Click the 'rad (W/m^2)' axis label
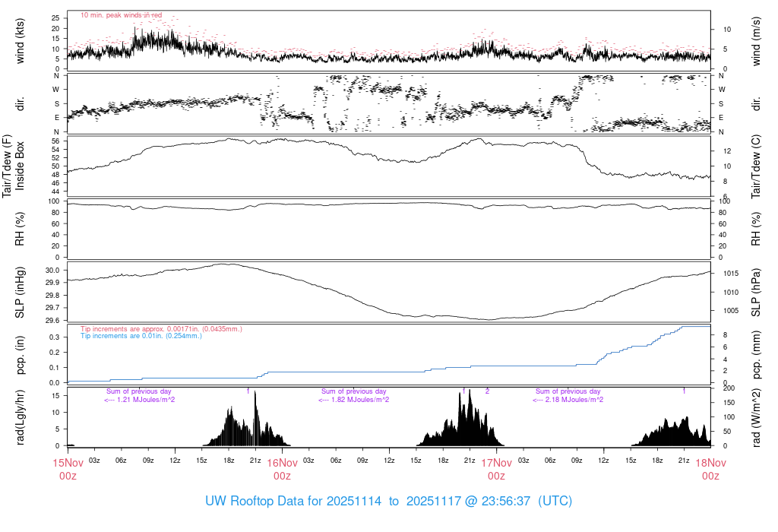This screenshot has width=778, height=532. click(x=756, y=417)
